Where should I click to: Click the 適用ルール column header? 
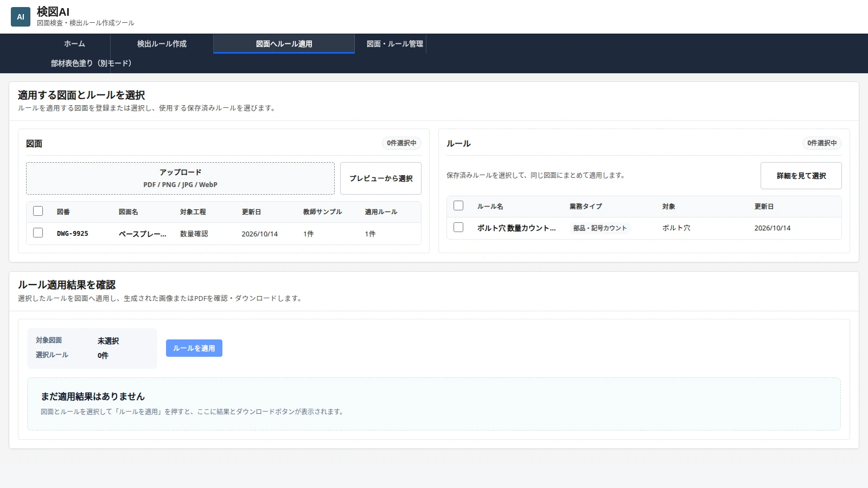(381, 212)
